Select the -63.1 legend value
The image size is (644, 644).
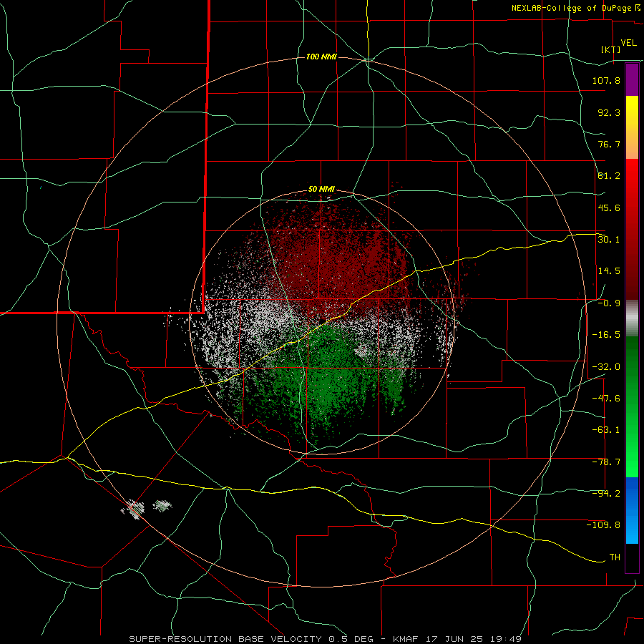coord(606,430)
